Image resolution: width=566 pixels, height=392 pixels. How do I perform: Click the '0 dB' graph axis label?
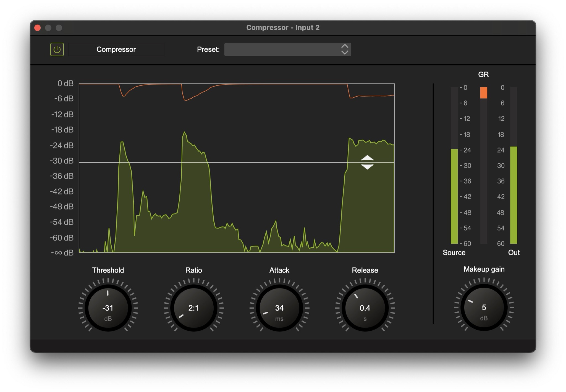(65, 83)
